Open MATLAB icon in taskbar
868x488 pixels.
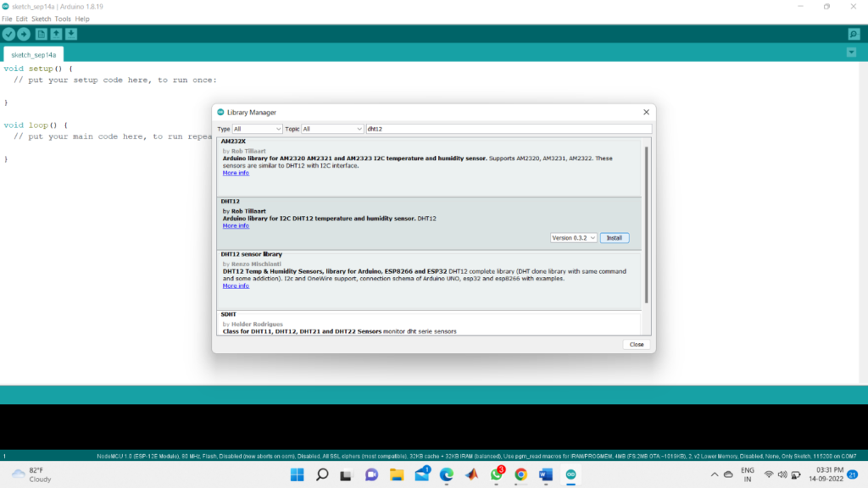pos(471,474)
